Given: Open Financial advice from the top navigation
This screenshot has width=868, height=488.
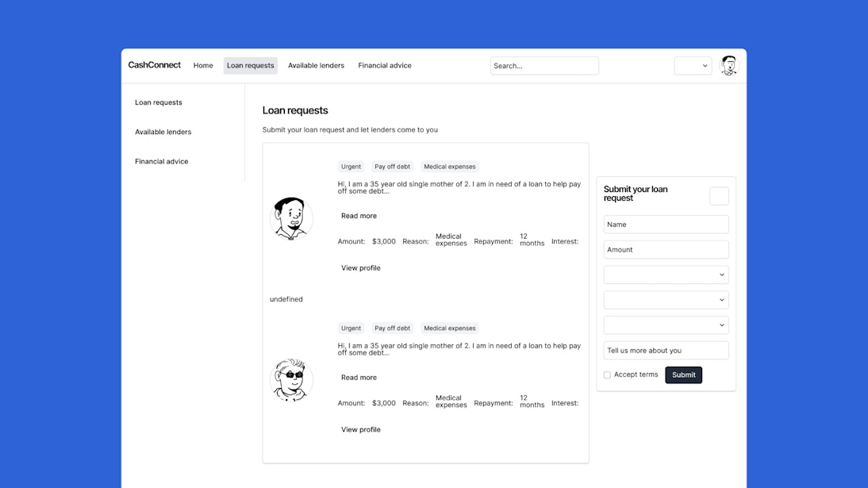Looking at the screenshot, I should [x=385, y=65].
